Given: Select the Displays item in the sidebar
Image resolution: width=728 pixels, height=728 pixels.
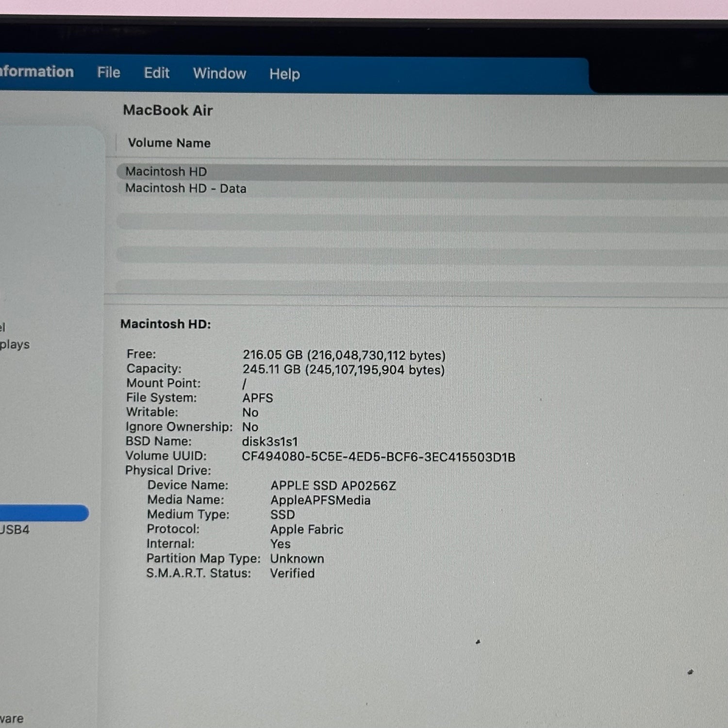Looking at the screenshot, I should tap(15, 345).
